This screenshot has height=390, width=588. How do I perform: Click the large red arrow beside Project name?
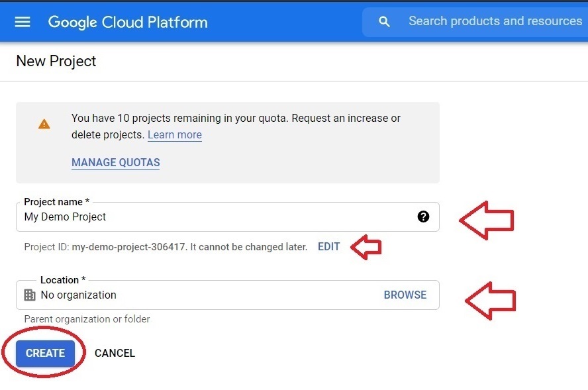pyautogui.click(x=487, y=220)
